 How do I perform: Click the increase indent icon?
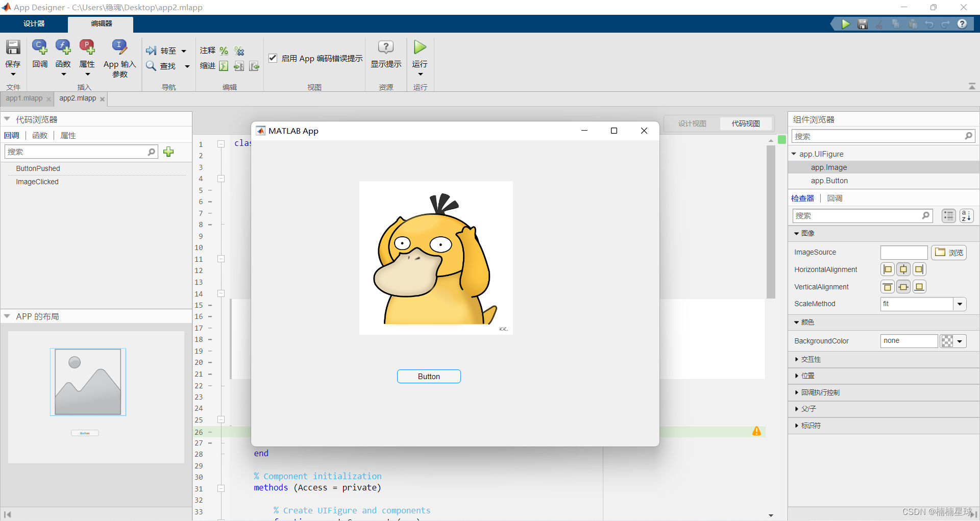(x=239, y=66)
